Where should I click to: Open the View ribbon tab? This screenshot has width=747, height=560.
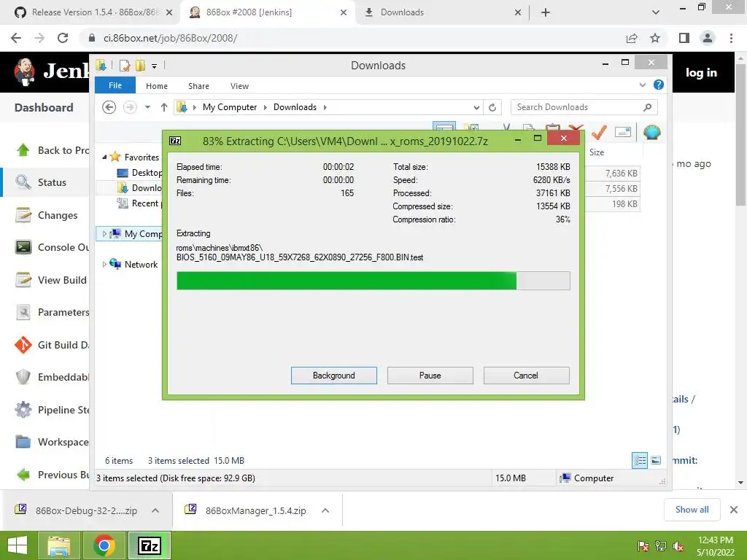coord(239,86)
